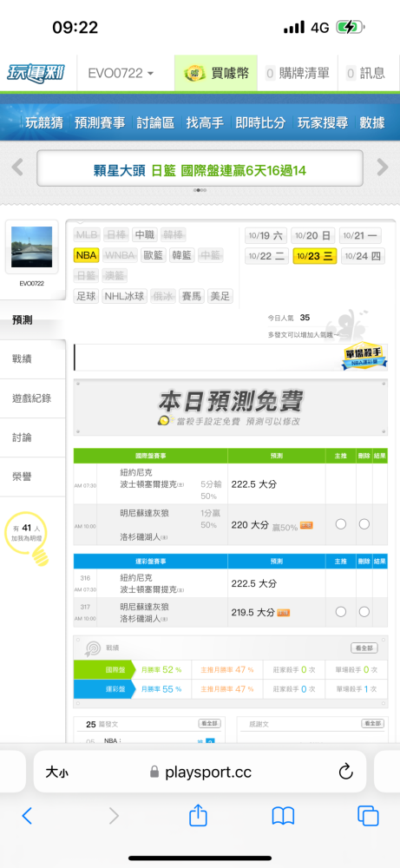Tap the Safari reload icon
Viewport: 400px width, 868px height.
[x=345, y=771]
